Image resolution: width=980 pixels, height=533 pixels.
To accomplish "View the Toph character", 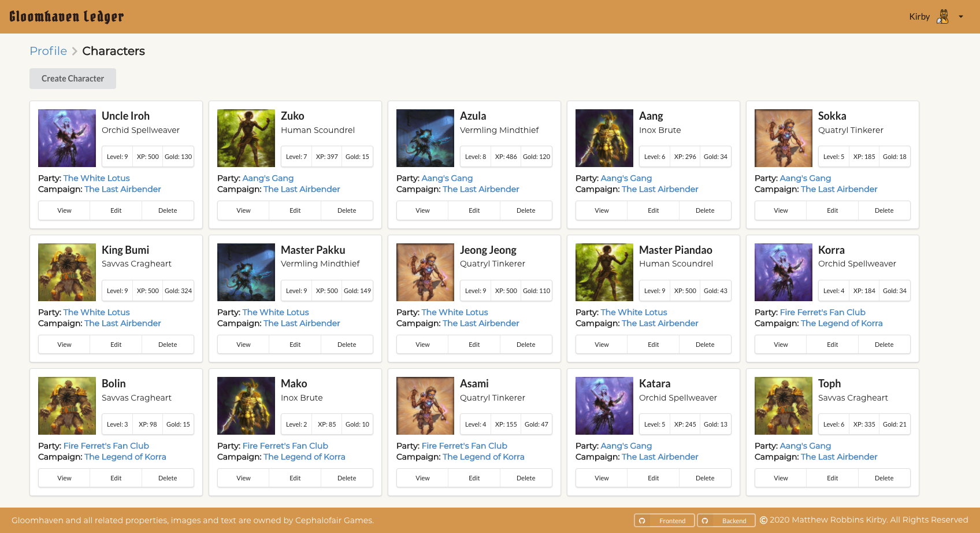I will (x=781, y=478).
